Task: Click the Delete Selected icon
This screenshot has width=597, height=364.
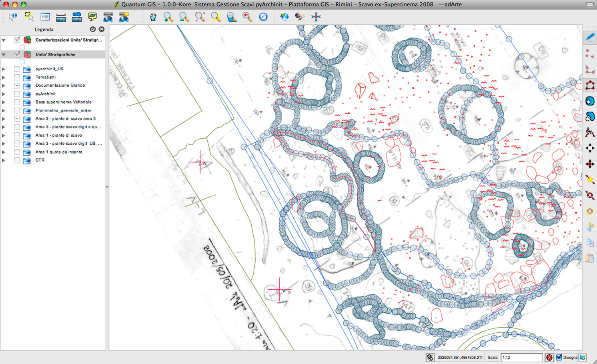Action: click(590, 211)
